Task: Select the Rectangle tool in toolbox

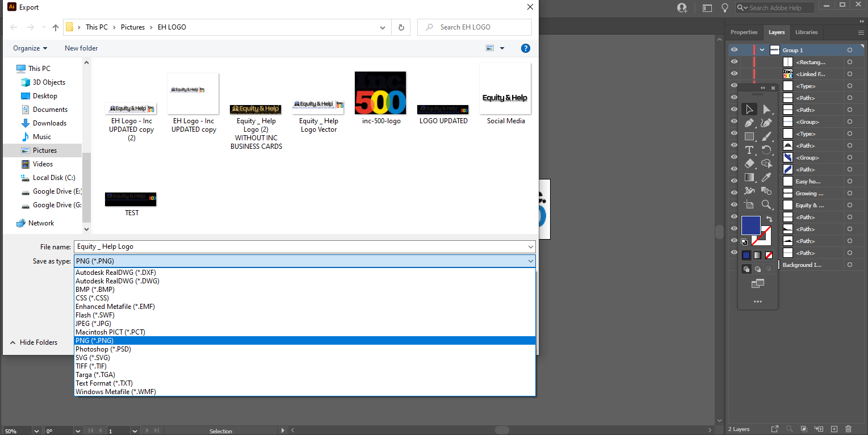Action: click(749, 136)
